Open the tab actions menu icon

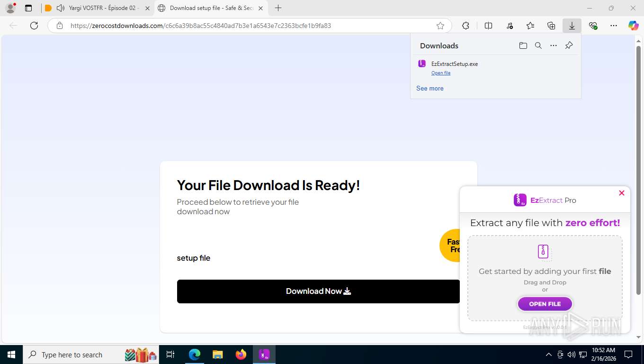point(28,8)
